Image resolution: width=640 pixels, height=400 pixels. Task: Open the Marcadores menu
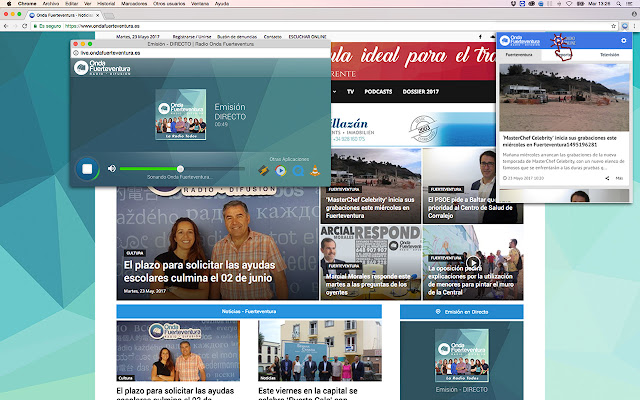click(x=134, y=3)
